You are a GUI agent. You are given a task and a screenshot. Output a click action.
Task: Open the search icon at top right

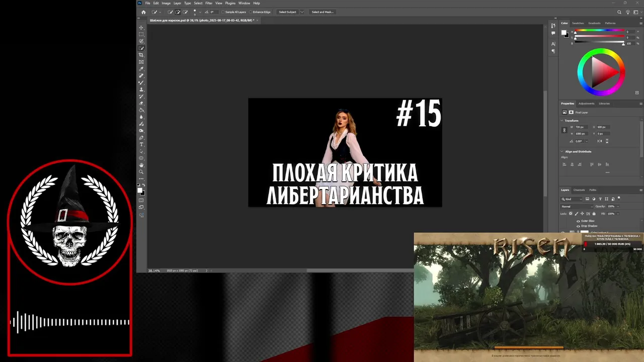(x=619, y=12)
